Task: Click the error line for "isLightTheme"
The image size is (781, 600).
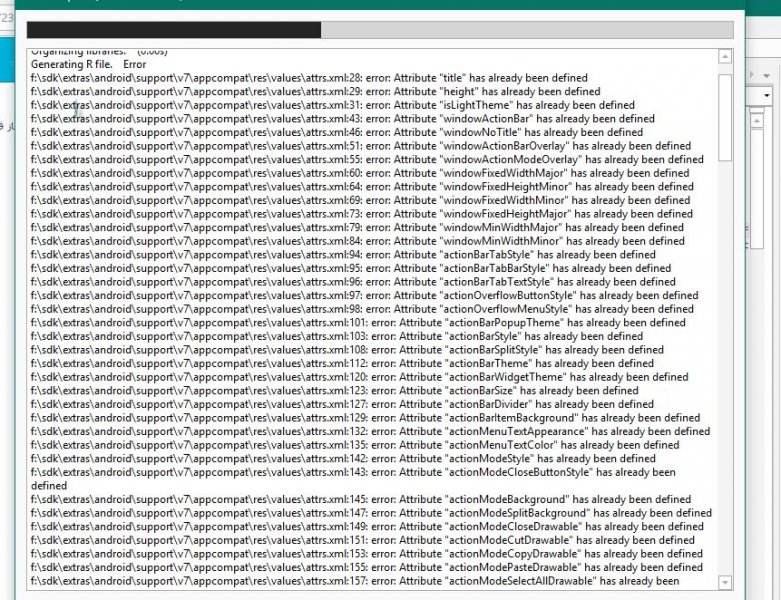Action: coord(332,105)
